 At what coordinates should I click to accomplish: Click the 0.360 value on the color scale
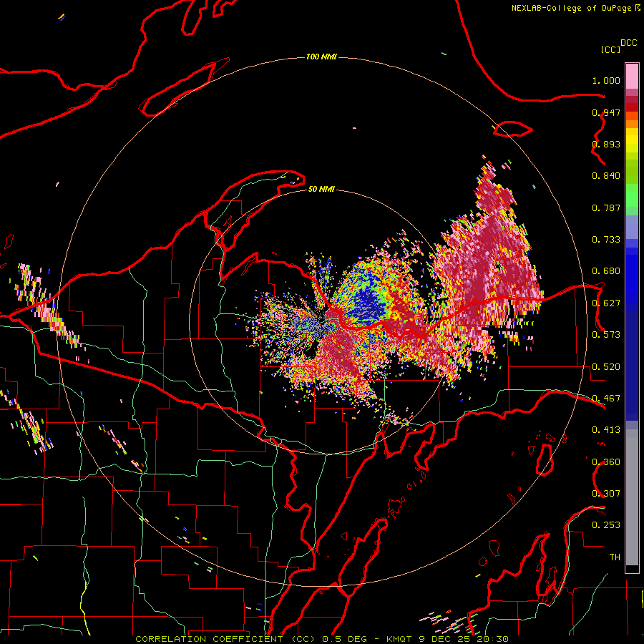606,462
